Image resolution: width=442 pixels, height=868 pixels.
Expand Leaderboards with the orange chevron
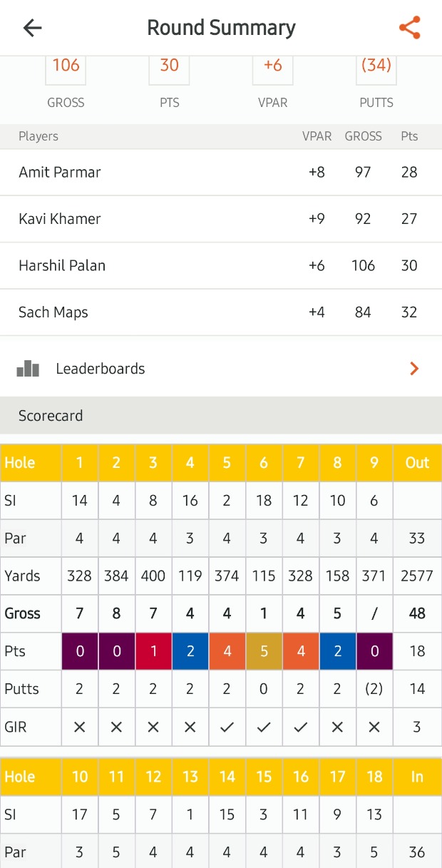point(414,369)
